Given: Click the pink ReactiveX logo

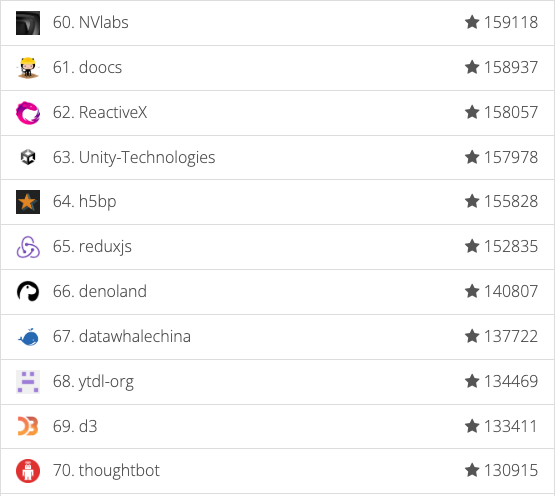Looking at the screenshot, I should click(x=28, y=113).
